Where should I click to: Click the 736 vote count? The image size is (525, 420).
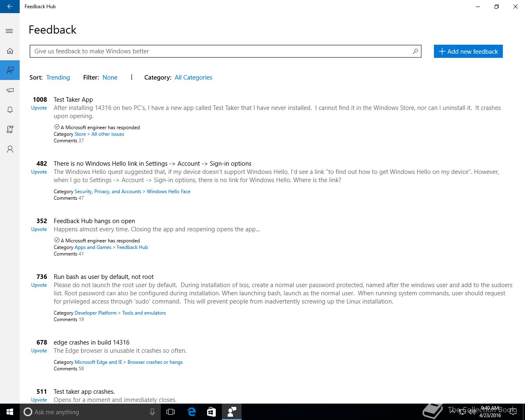click(41, 277)
